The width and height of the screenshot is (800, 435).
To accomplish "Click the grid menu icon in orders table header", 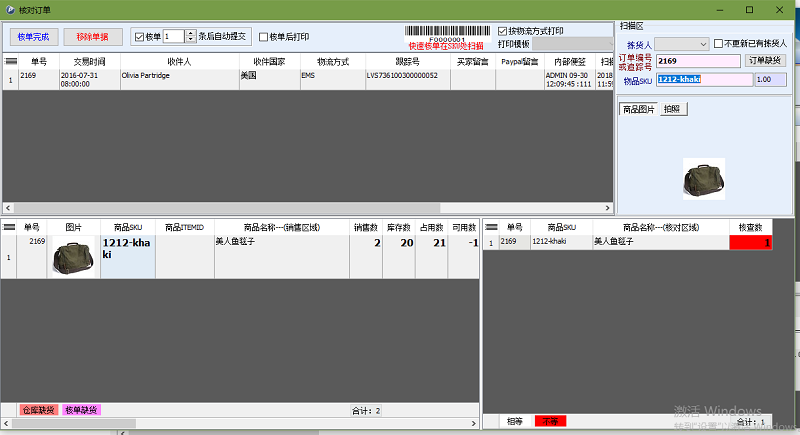I will pyautogui.click(x=10, y=62).
